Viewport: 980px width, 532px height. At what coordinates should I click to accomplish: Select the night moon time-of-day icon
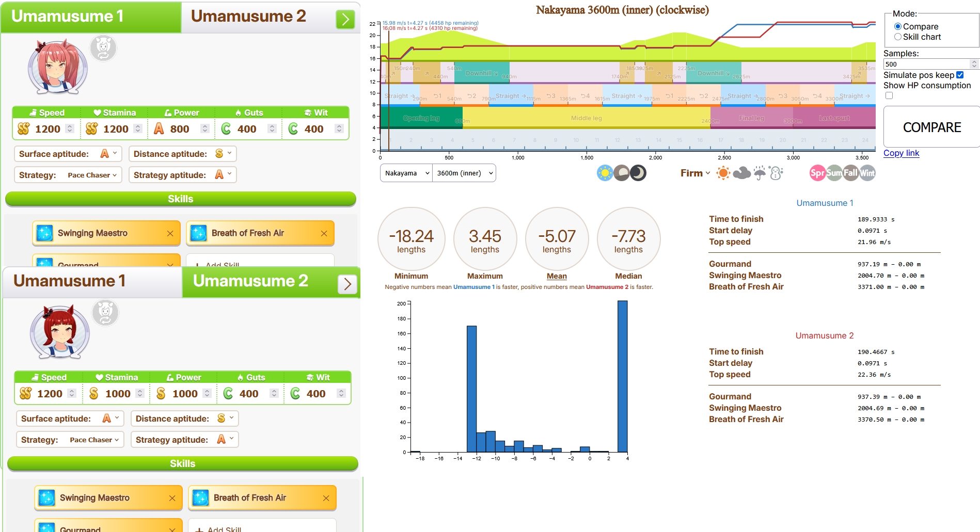tap(638, 173)
